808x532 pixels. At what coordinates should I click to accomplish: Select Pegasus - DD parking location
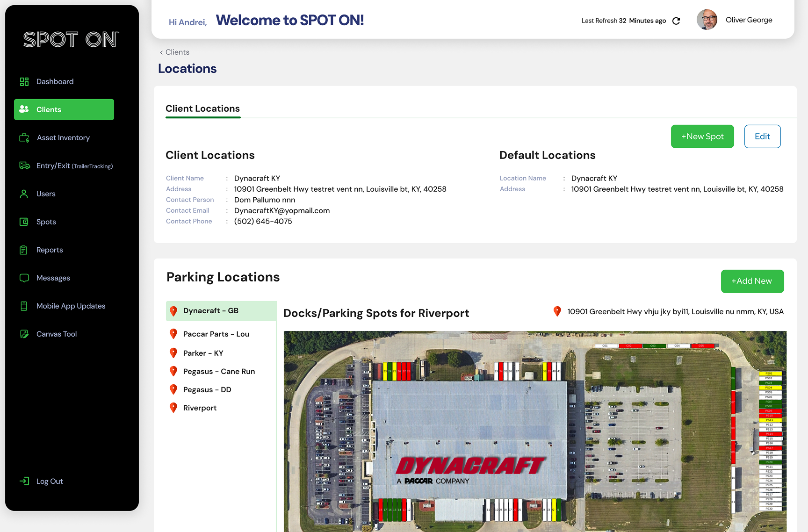207,389
